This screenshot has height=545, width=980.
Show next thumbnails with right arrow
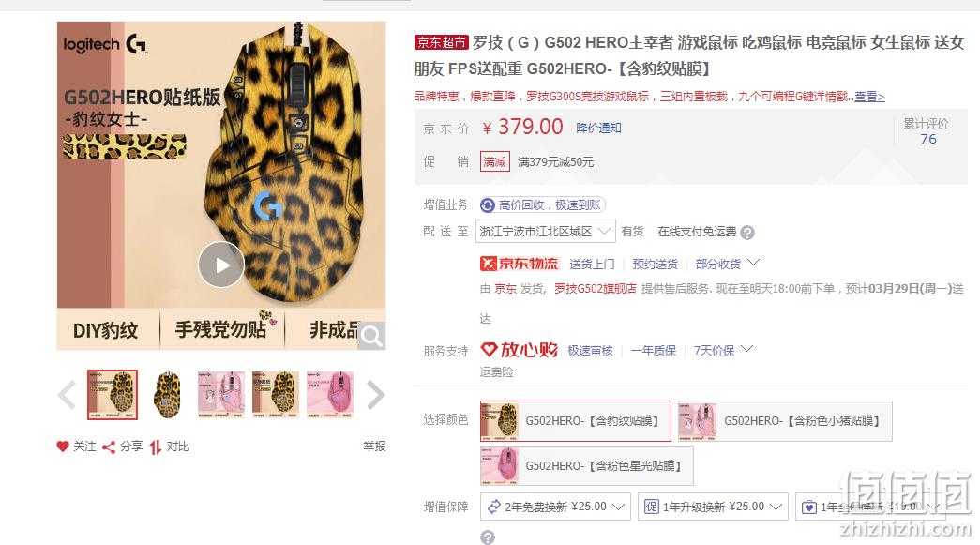[375, 394]
